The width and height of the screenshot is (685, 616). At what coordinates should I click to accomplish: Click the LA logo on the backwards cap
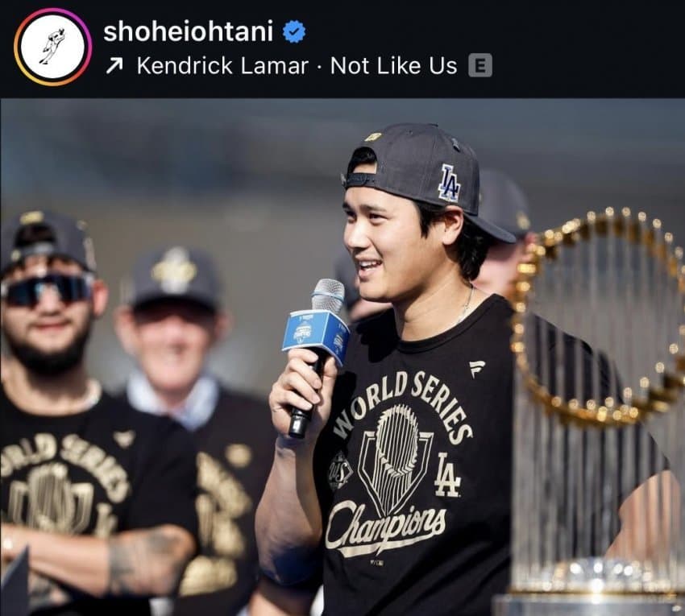click(450, 183)
